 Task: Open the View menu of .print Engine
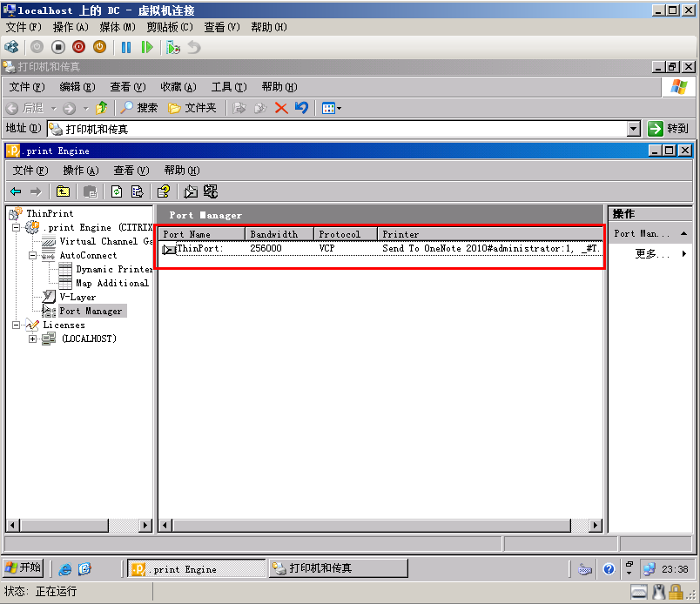click(x=131, y=170)
